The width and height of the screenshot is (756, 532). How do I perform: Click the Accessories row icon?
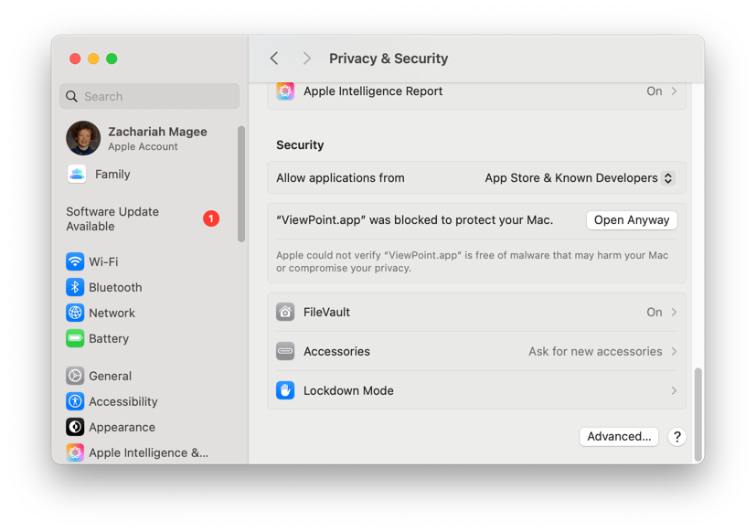point(285,351)
